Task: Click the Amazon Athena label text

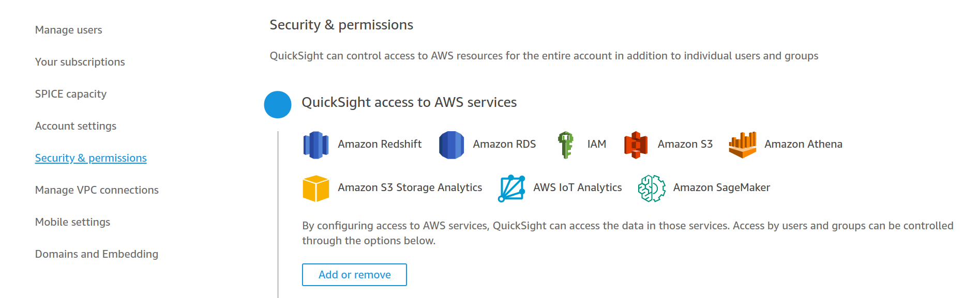Action: point(803,144)
